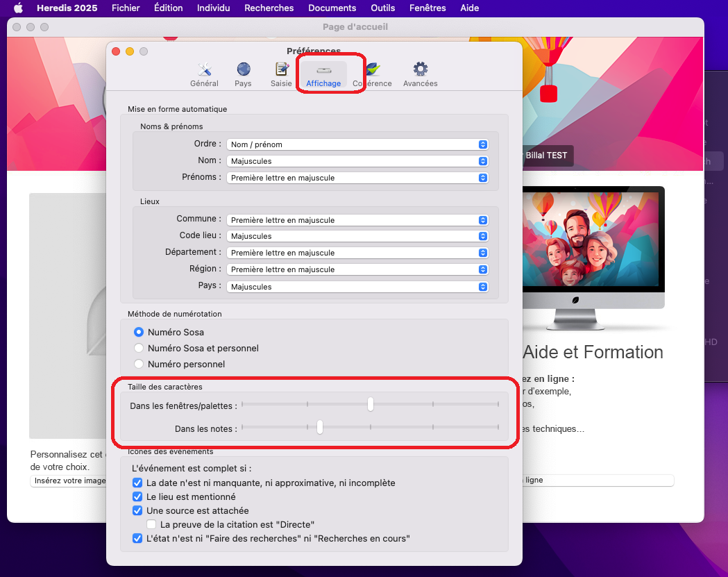Uncheck "Le lieu est mentionné" checkbox
728x577 pixels.
(137, 497)
